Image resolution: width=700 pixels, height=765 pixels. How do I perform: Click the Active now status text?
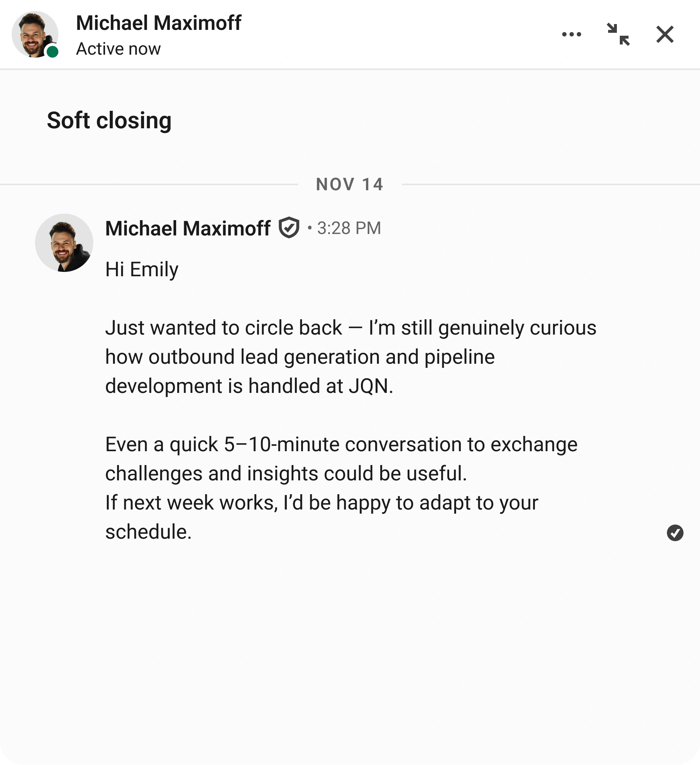(118, 48)
